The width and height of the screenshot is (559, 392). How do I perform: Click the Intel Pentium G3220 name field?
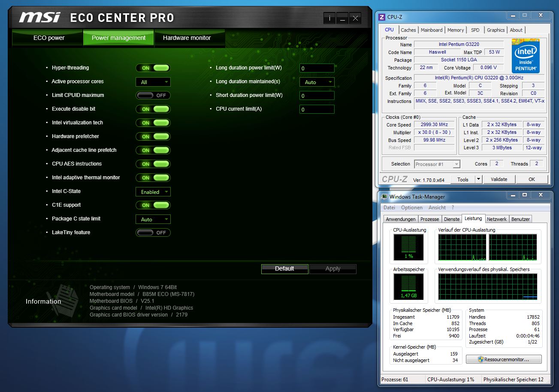tap(459, 44)
